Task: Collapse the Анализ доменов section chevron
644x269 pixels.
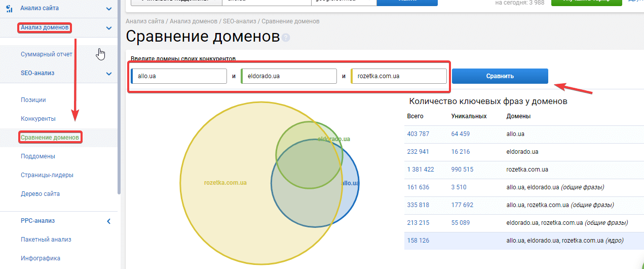Action: click(109, 28)
